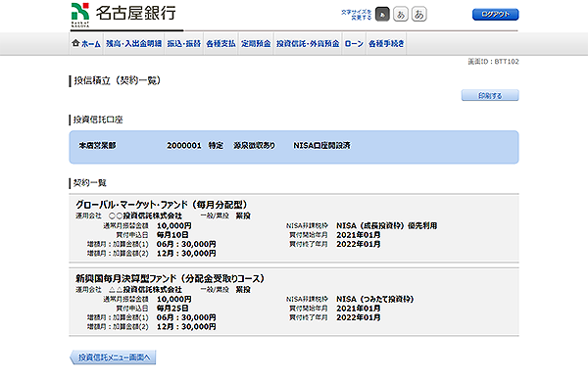Open the ローン menu
This screenshot has width=588, height=383.
pos(354,44)
